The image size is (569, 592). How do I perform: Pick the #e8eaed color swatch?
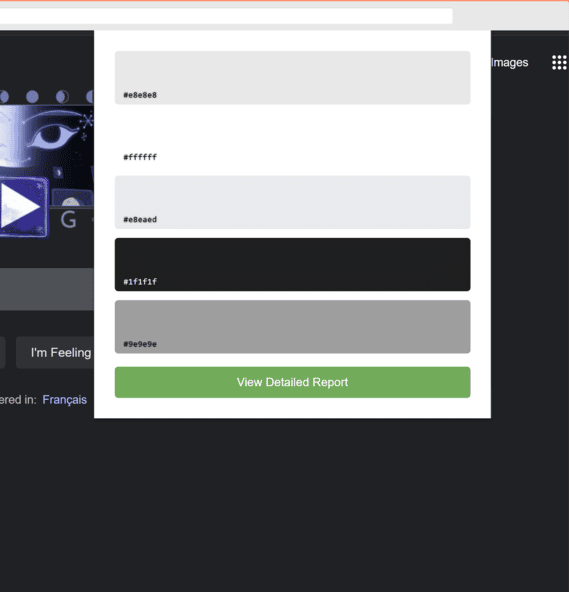pyautogui.click(x=293, y=202)
